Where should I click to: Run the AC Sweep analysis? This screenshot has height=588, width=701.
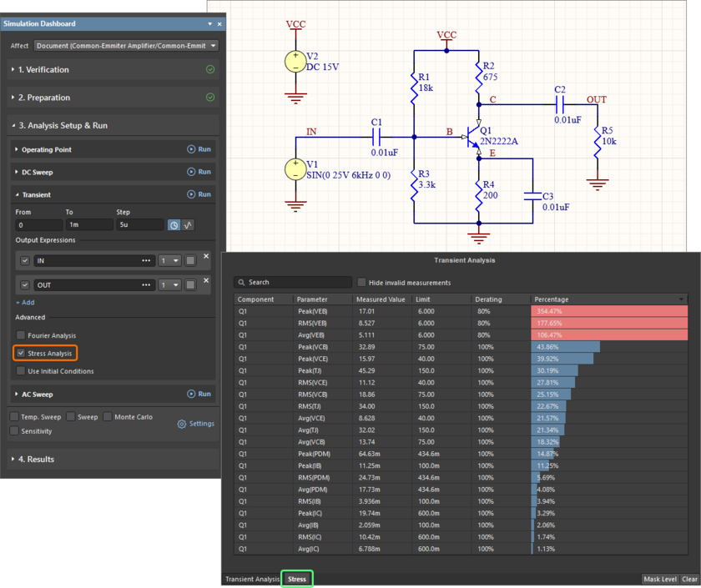(x=199, y=394)
